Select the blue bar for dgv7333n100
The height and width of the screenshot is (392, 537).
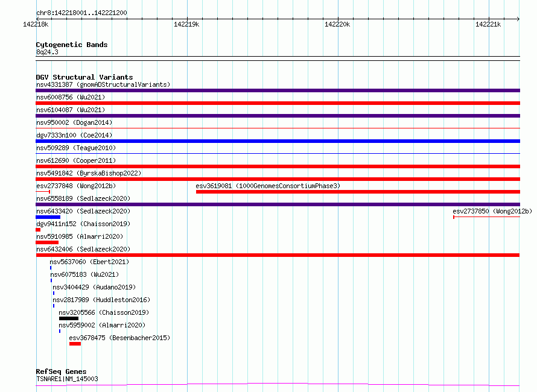tap(278, 141)
